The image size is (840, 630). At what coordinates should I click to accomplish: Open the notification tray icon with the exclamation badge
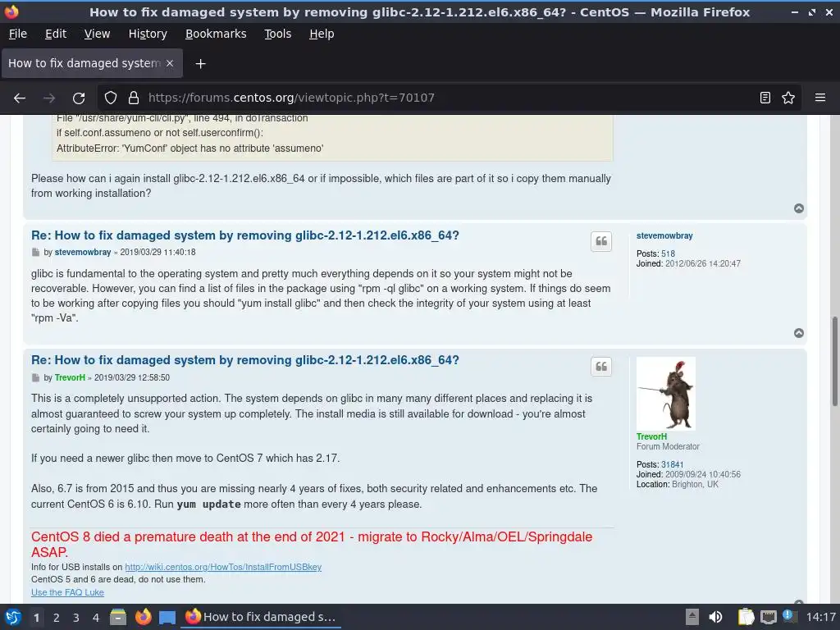(788, 616)
